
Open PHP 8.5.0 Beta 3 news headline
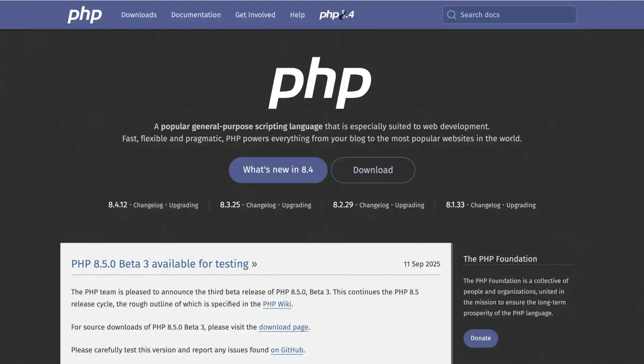pyautogui.click(x=160, y=264)
